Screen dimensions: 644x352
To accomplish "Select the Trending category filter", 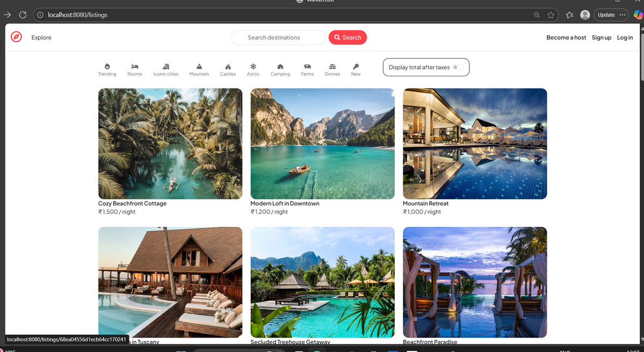I will (106, 69).
